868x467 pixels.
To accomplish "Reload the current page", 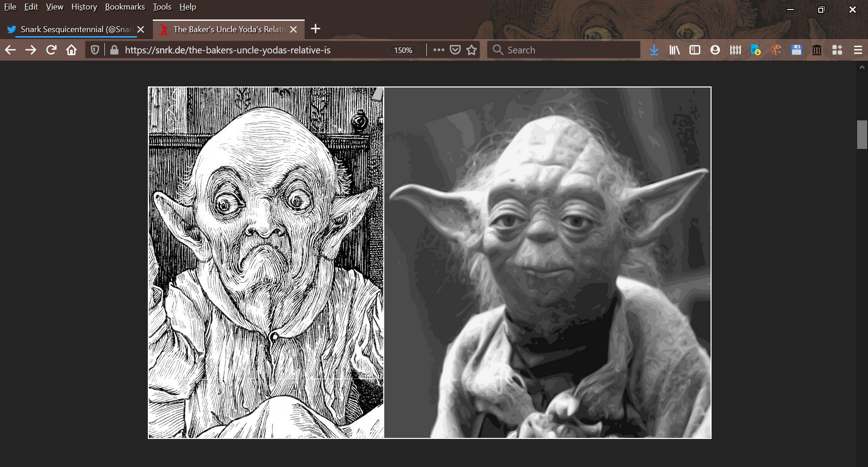I will coord(51,50).
